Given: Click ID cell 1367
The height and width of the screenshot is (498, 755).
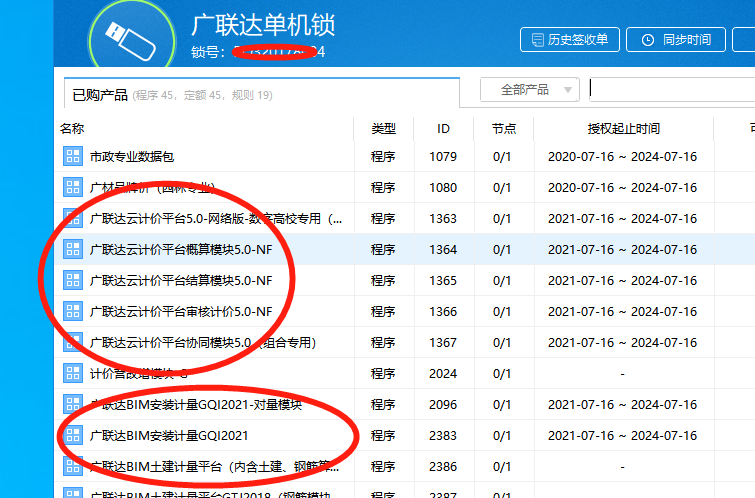Looking at the screenshot, I should (x=443, y=342).
